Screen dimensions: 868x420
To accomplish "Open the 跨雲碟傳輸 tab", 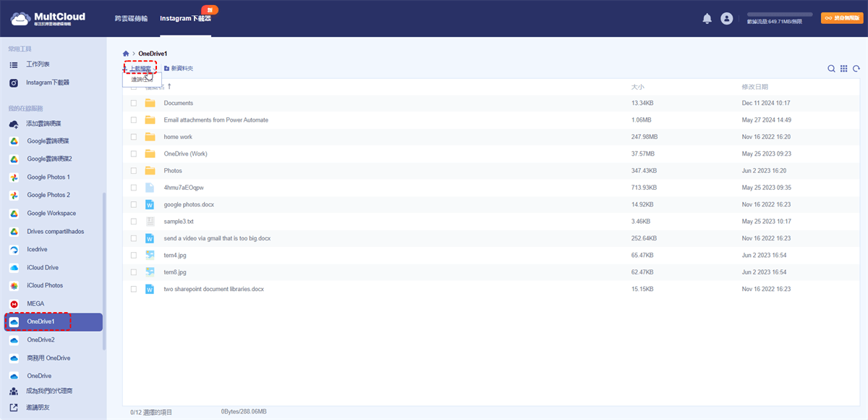I will (131, 17).
